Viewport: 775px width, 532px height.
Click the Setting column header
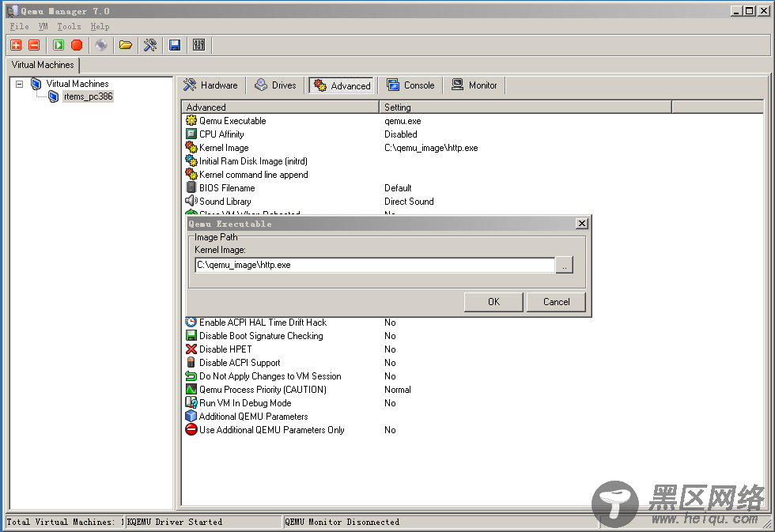pyautogui.click(x=525, y=108)
